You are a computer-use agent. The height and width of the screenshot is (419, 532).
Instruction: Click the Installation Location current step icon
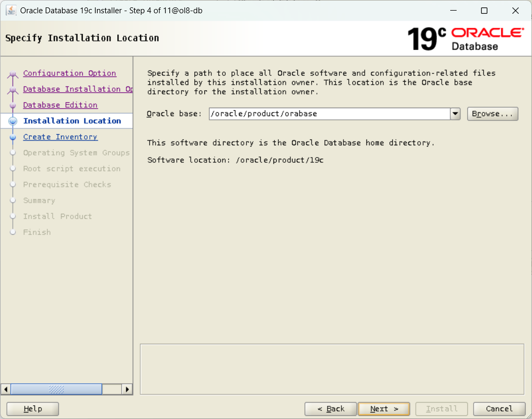coord(13,121)
